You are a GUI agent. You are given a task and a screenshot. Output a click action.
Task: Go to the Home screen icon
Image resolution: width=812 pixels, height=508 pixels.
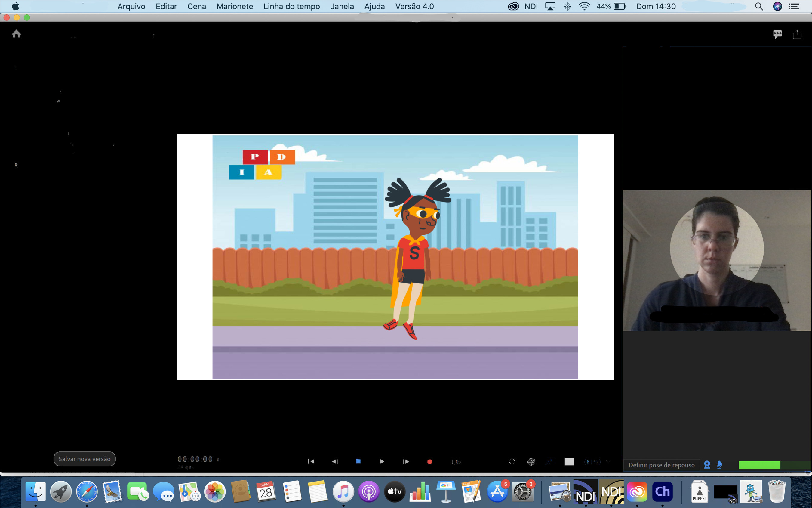pos(17,34)
